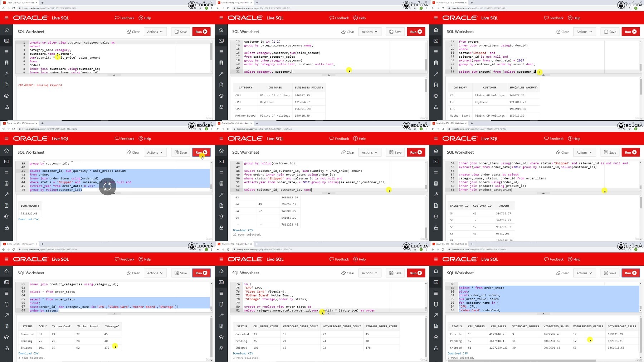Expand Actions dropdown in the SALESMAN_ID results worksheet
Screen dimensions: 644x362
[584, 153]
